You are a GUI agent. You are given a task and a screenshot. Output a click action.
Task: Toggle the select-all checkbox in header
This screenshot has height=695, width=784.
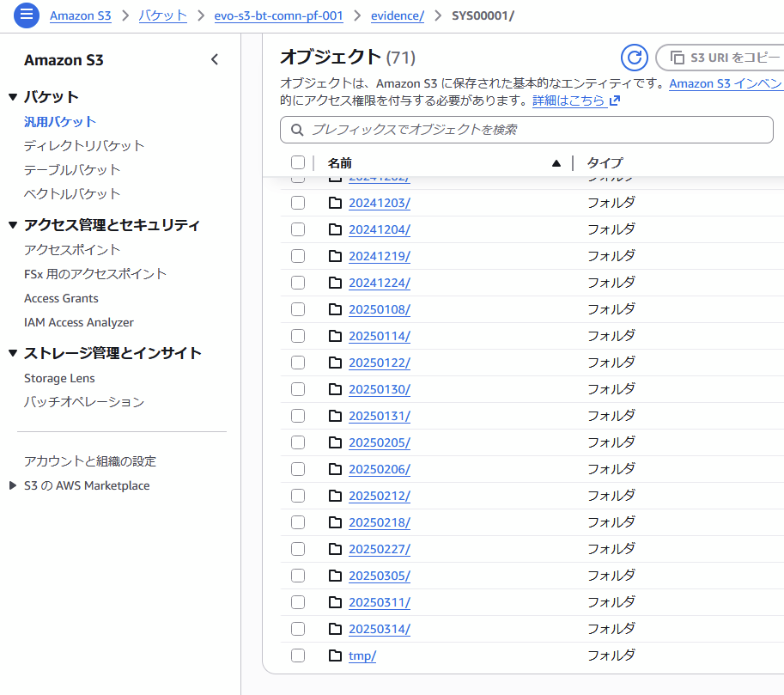pyautogui.click(x=298, y=162)
